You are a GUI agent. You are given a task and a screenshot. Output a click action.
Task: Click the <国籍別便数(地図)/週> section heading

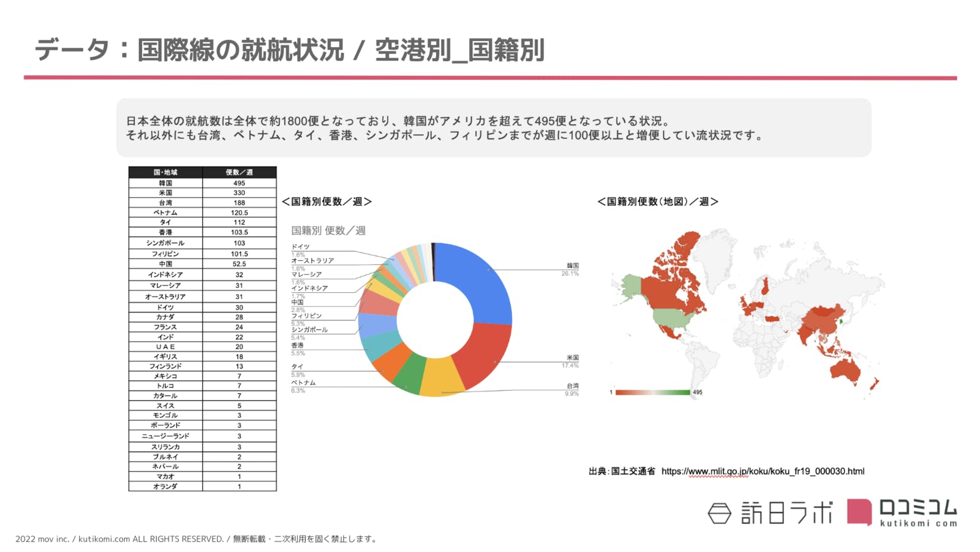point(658,202)
